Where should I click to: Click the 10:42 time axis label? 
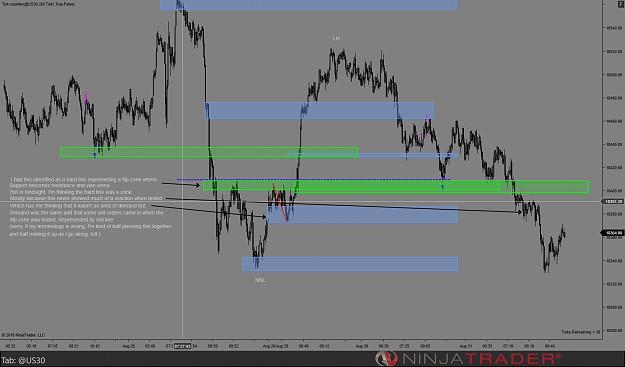pos(94,346)
